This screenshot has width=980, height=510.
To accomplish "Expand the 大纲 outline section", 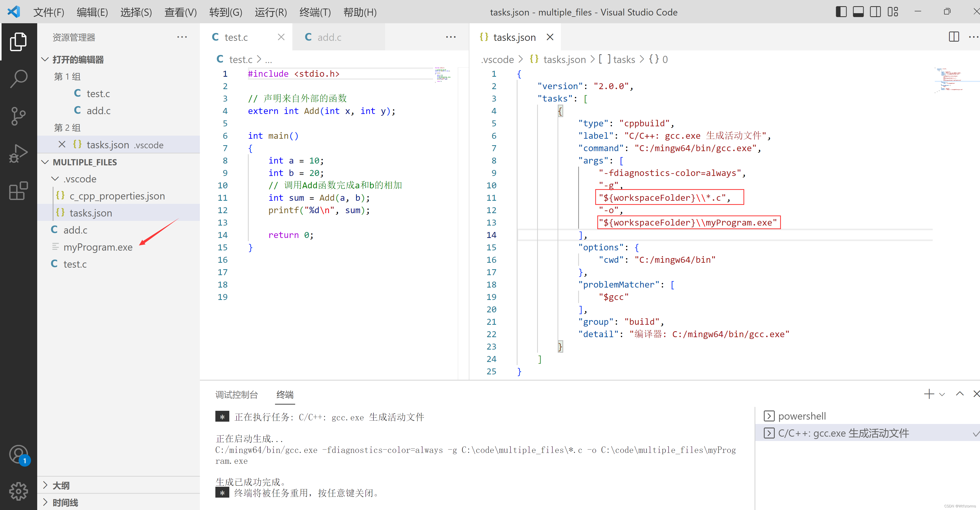I will click(119, 485).
